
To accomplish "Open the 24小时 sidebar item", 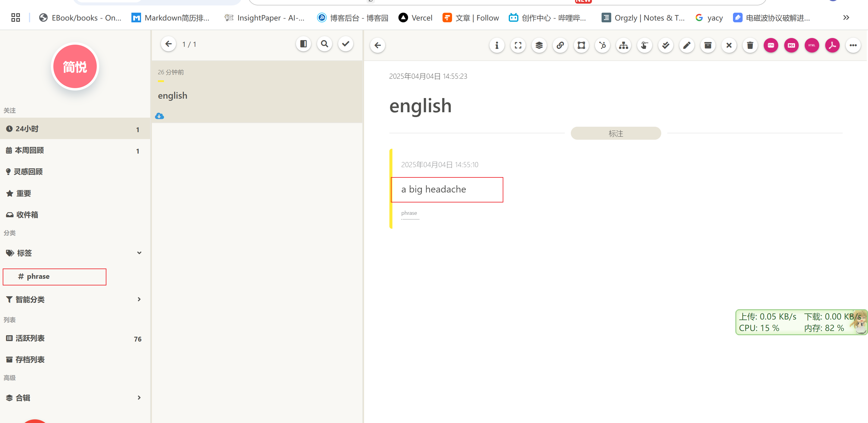I will tap(75, 129).
